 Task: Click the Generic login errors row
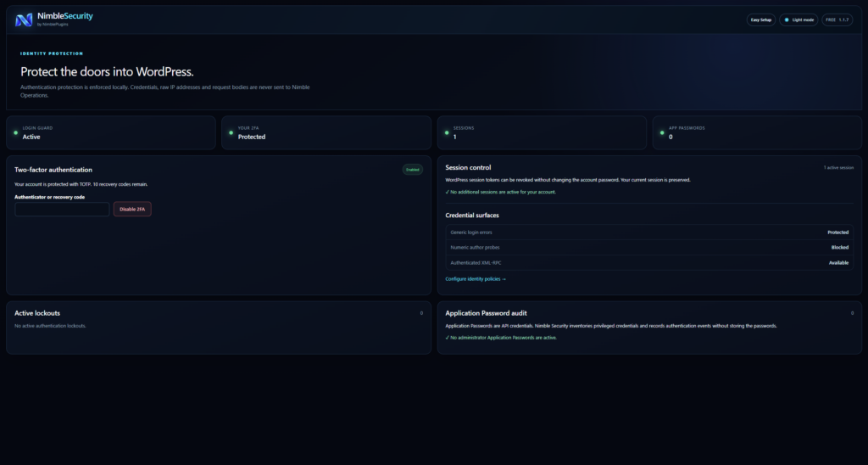click(x=649, y=232)
